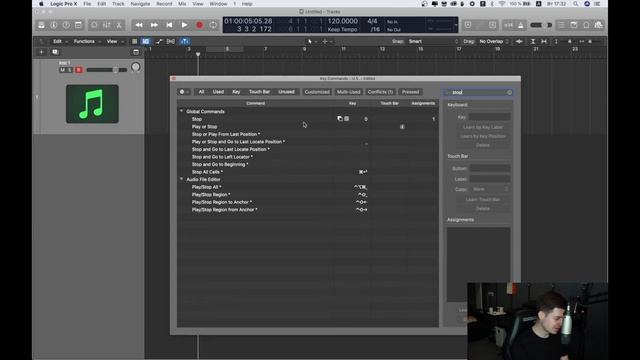Select the Used filter tab
The height and width of the screenshot is (360, 640).
click(218, 92)
